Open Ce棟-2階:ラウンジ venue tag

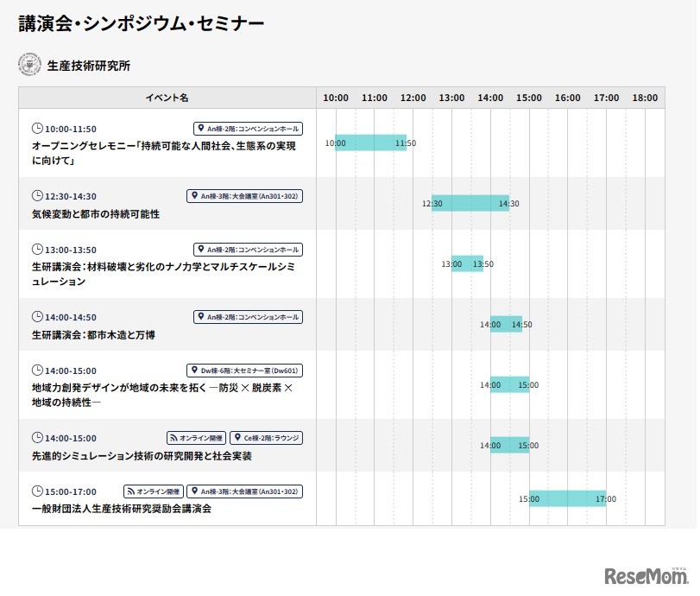tap(266, 438)
